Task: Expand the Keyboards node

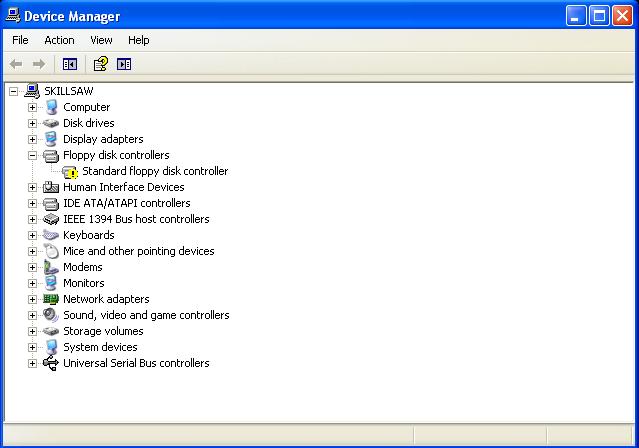Action: (33, 235)
